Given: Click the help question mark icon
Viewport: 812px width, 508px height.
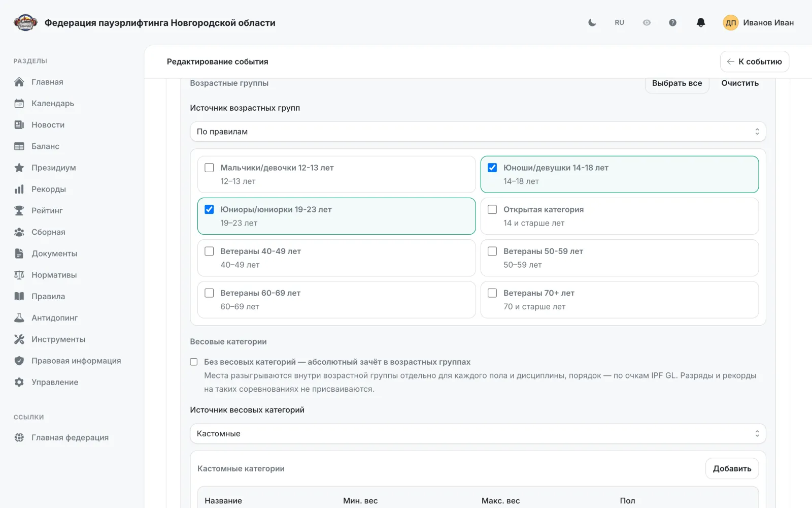Looking at the screenshot, I should click(672, 22).
